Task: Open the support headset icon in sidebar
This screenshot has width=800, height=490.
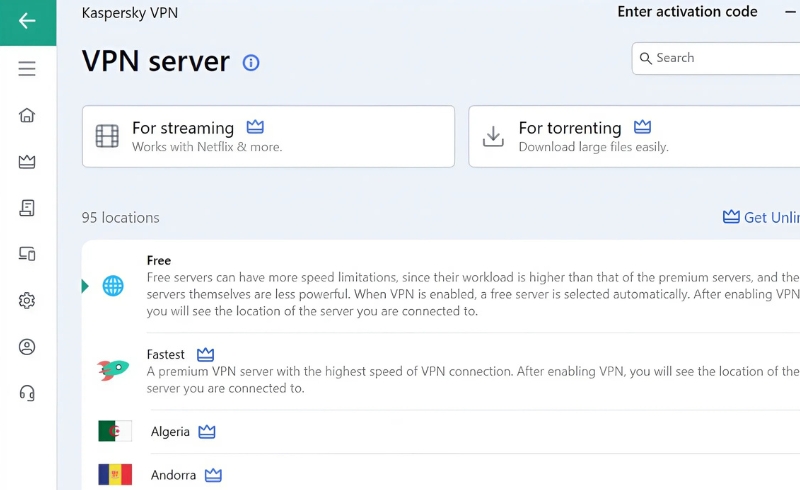Action: [x=27, y=393]
